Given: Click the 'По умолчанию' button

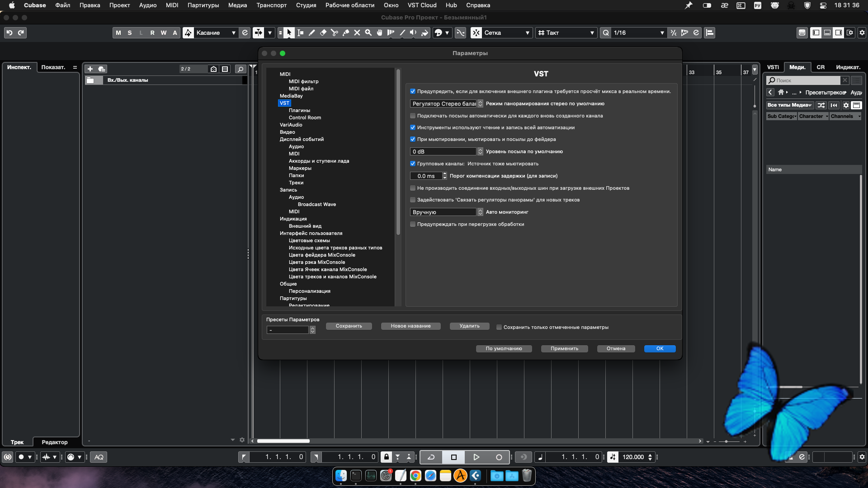Looking at the screenshot, I should click(504, 348).
